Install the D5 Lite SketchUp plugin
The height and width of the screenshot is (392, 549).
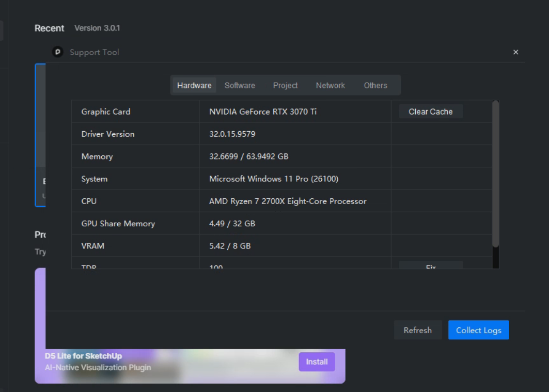click(x=317, y=362)
